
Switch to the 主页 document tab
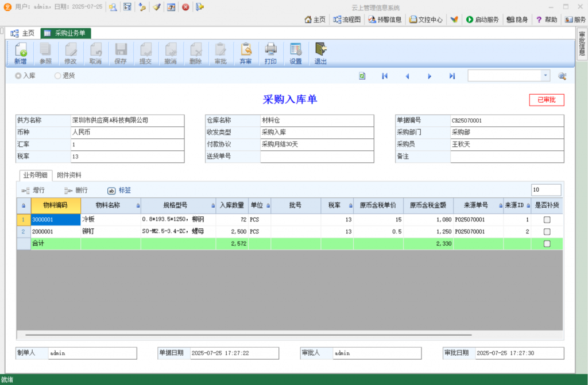pos(22,33)
